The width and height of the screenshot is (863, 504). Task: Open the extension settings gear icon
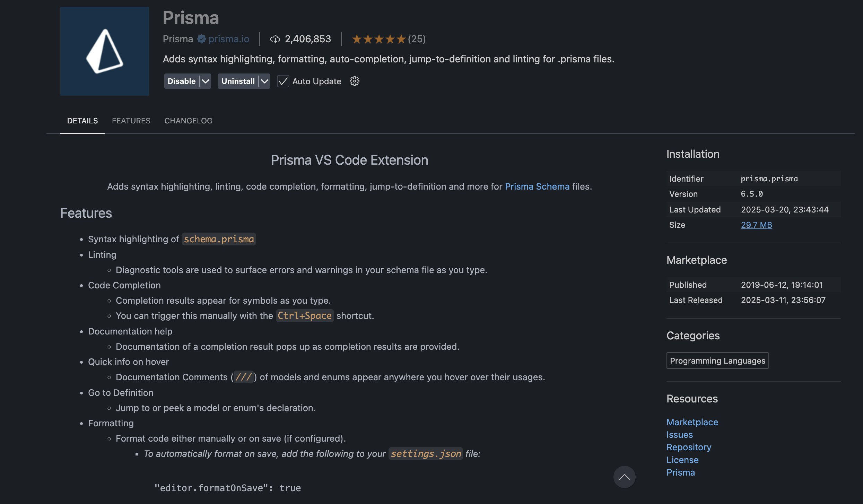click(x=354, y=81)
